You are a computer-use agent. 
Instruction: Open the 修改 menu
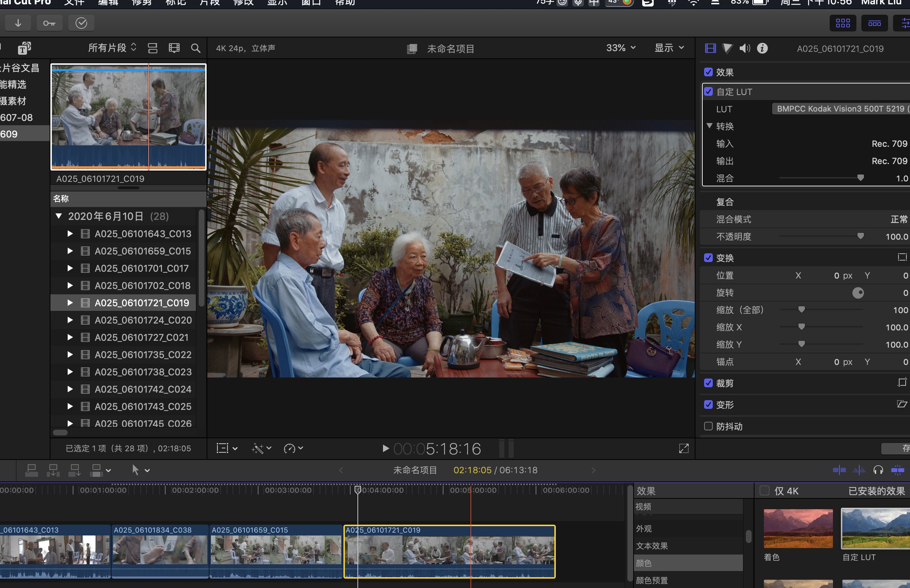(x=243, y=3)
